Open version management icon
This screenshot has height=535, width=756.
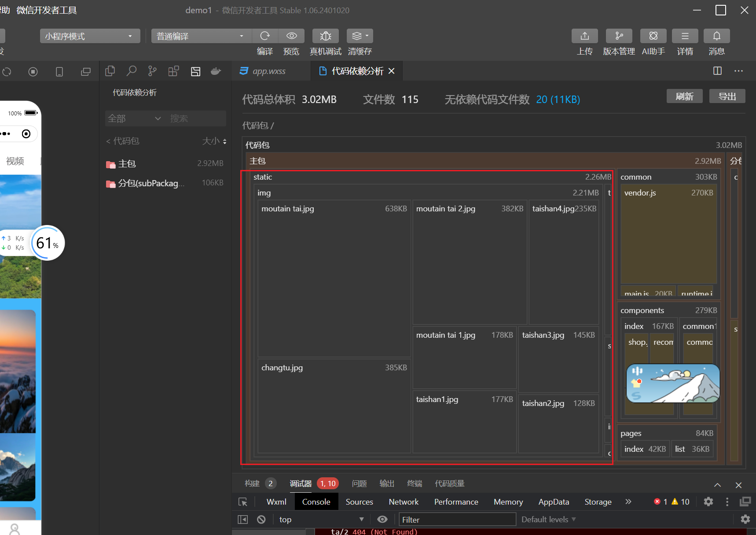(619, 36)
